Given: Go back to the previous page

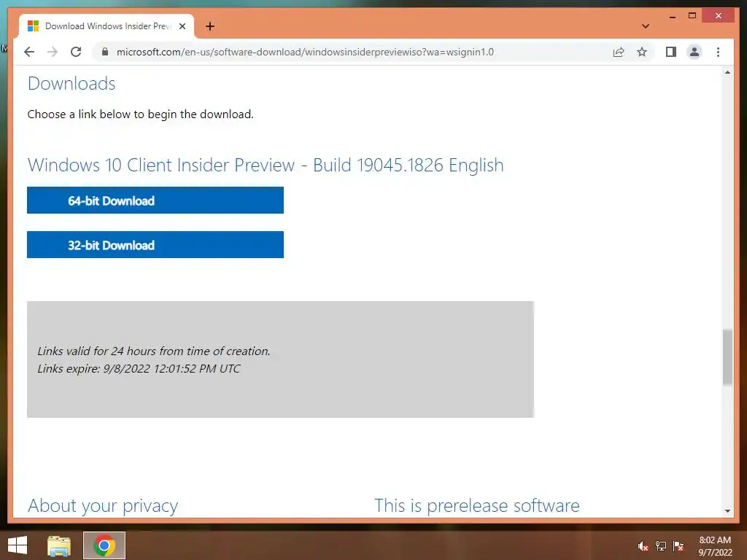Looking at the screenshot, I should (29, 52).
